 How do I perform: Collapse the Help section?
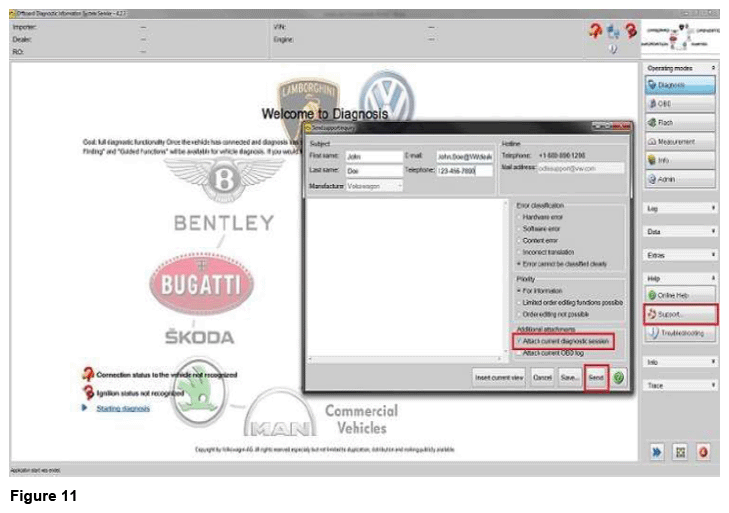pos(713,278)
